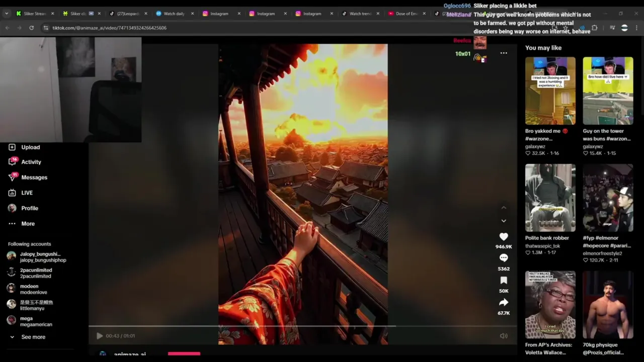Click the Activity icon with badge
Image resolution: width=644 pixels, height=362 pixels.
[x=12, y=162]
